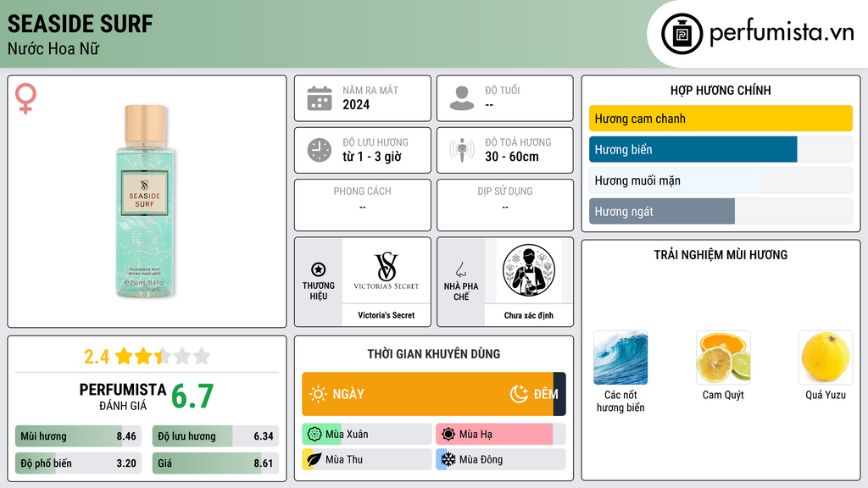Click the snowflake icon for Mùa Đông

(x=448, y=459)
